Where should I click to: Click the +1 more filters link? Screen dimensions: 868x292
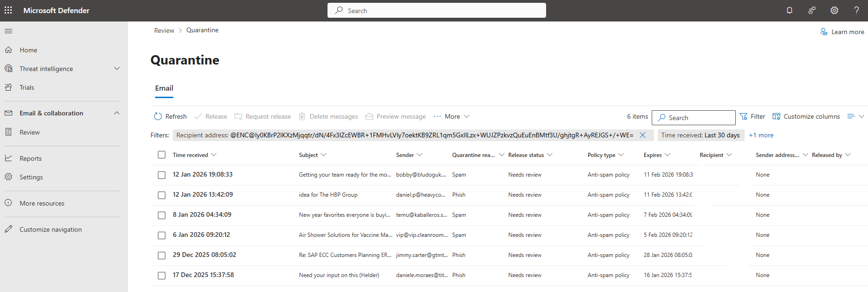761,135
